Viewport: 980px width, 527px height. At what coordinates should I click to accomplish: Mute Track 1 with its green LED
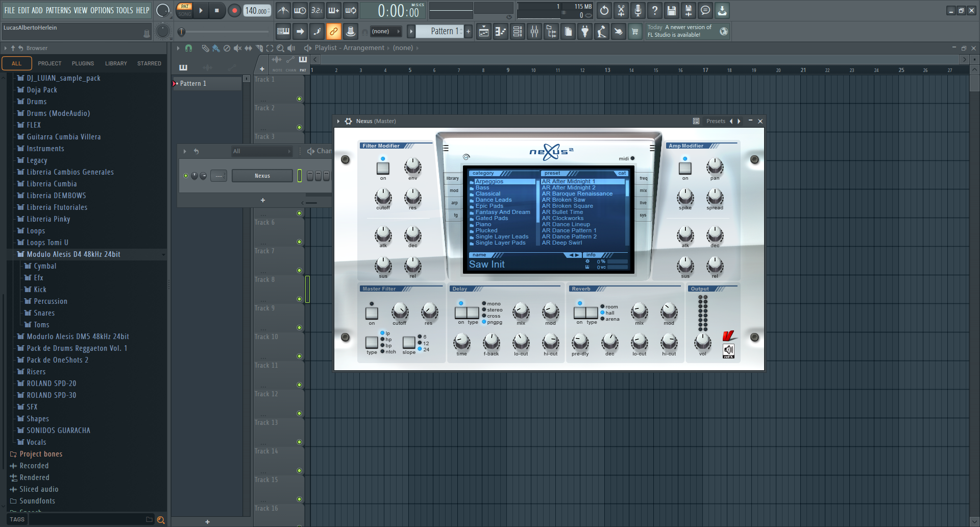(x=299, y=99)
